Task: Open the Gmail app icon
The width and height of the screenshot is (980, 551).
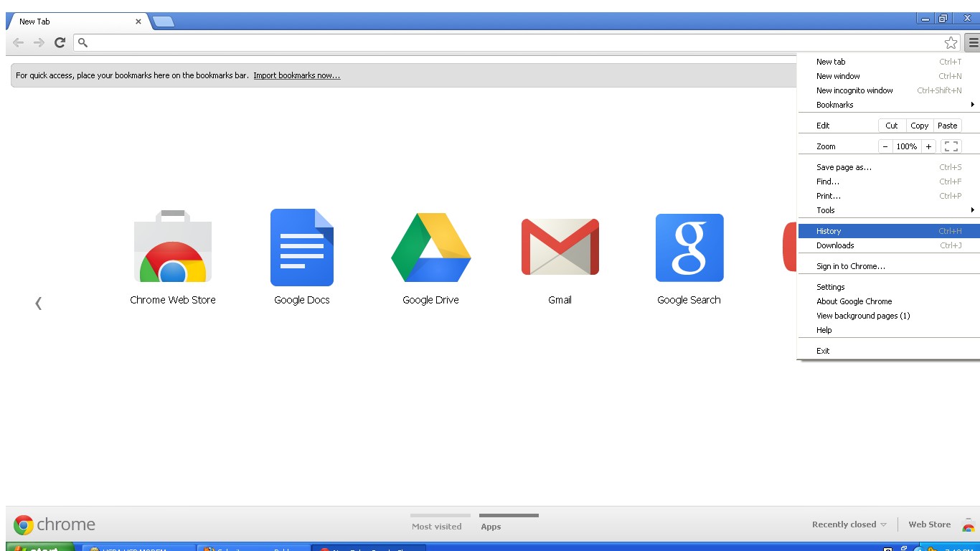Action: (x=560, y=248)
